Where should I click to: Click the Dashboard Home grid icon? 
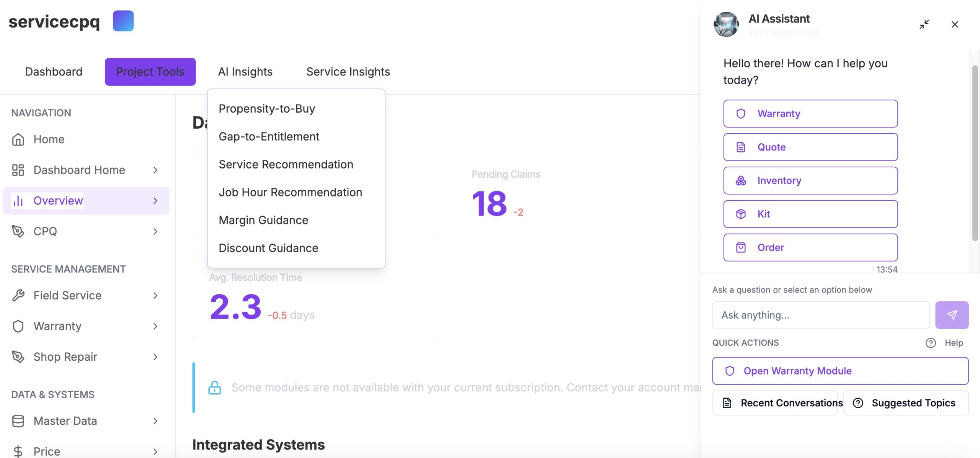18,170
